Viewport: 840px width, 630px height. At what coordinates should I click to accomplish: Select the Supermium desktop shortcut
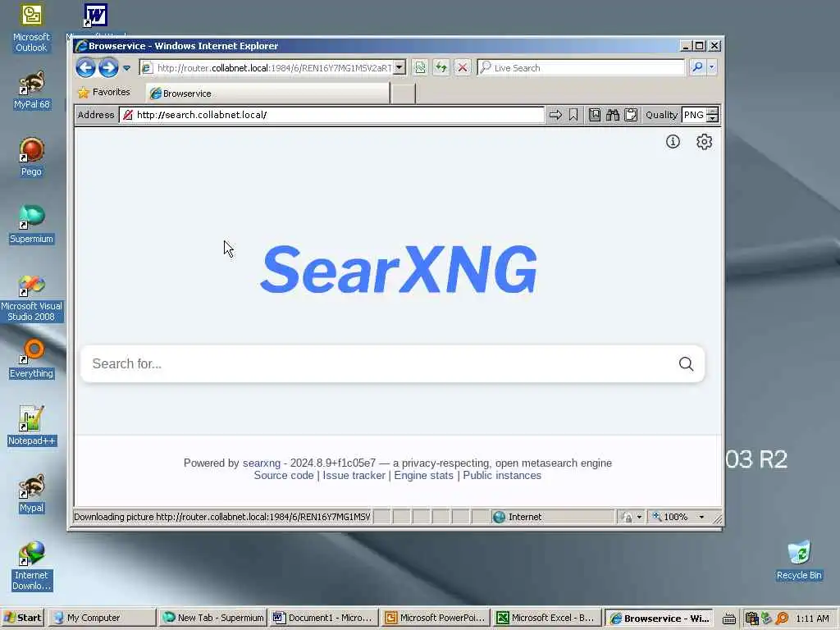tap(32, 225)
